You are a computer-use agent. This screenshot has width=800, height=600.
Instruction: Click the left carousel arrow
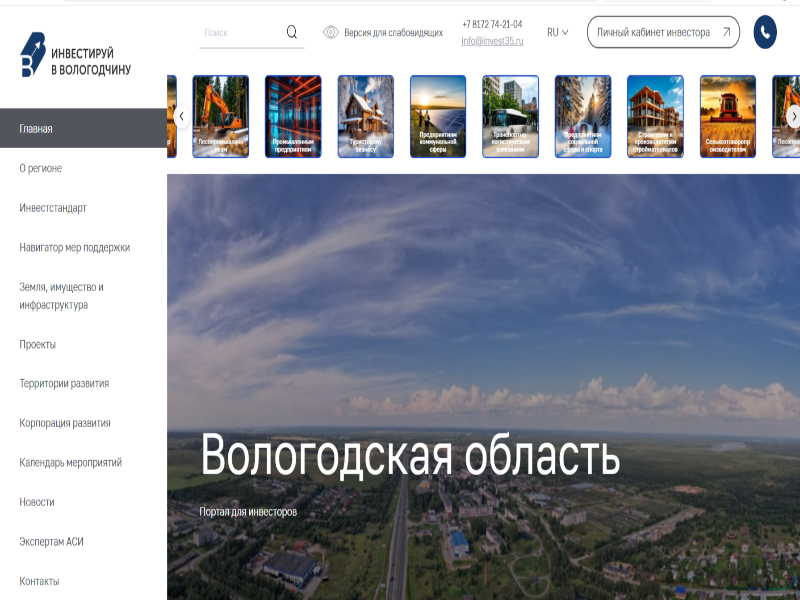click(180, 115)
